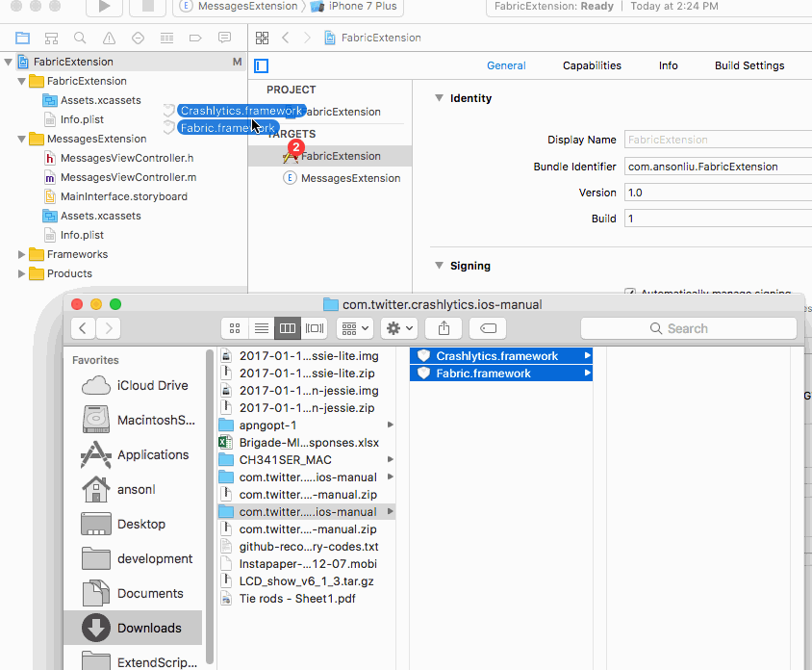
Task: Switch to the Build Settings tab
Action: pyautogui.click(x=749, y=65)
